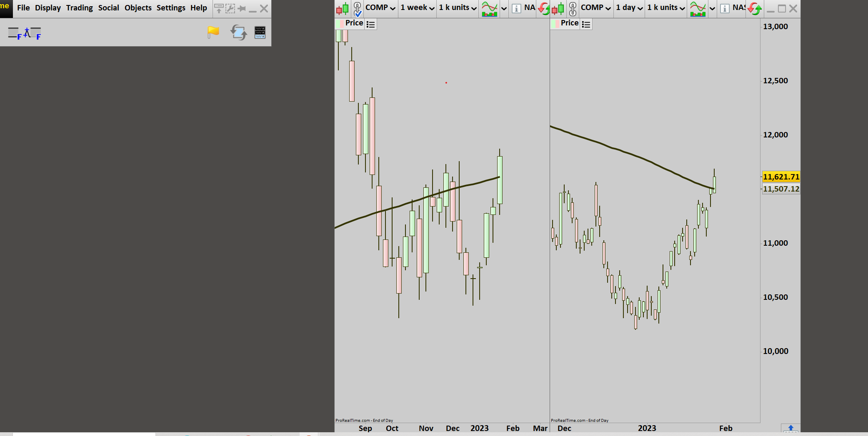Viewport: 868px width, 436px height.
Task: Open the File menu
Action: click(23, 8)
